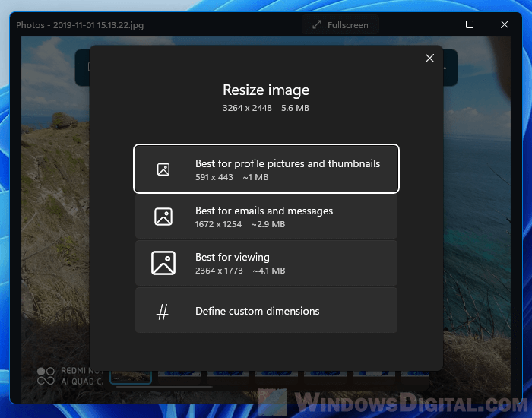Screen dimensions: 532x418
Task: Click the large picture icon for viewing
Action: [163, 263]
